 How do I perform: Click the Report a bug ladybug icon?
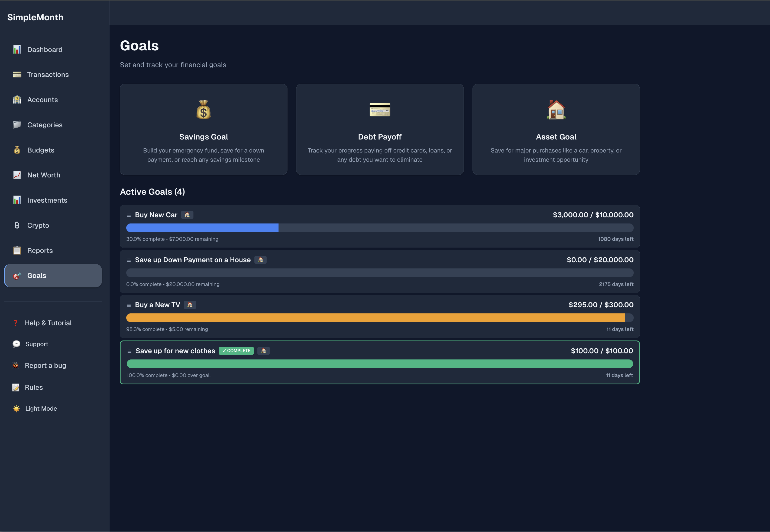(x=16, y=365)
